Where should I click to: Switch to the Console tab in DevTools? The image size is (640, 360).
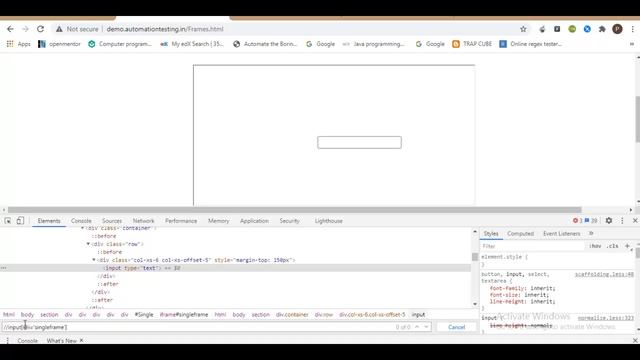(x=81, y=221)
